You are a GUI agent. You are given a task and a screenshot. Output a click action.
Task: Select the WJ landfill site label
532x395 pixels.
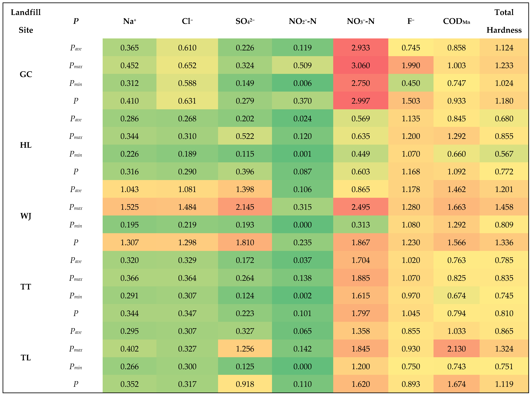coord(26,216)
